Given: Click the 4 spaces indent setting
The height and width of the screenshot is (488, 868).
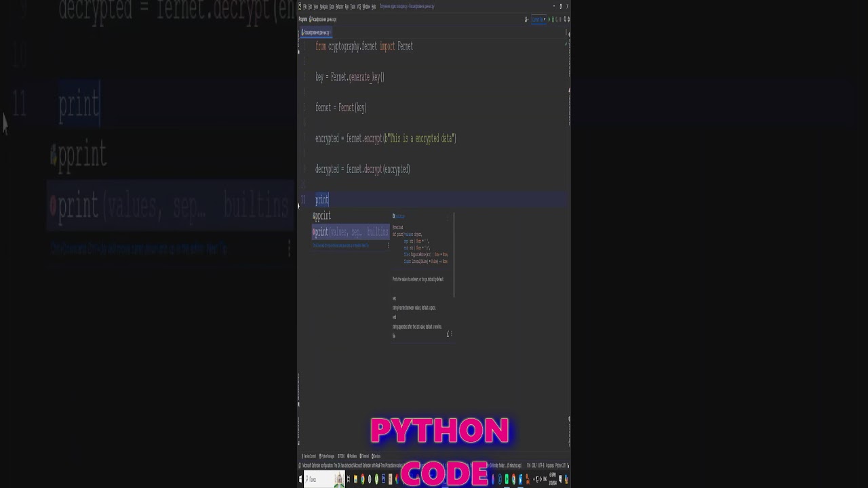Looking at the screenshot, I should (550, 466).
